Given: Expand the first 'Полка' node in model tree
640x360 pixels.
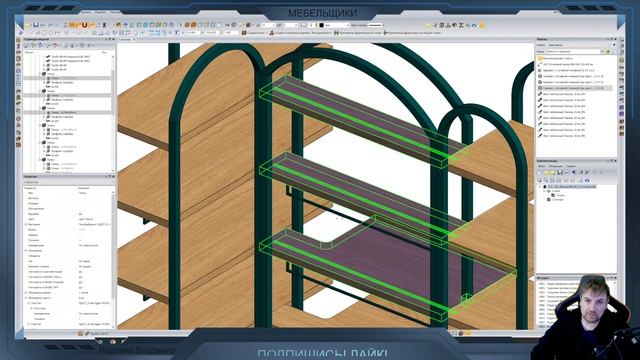Looking at the screenshot, I should tap(40, 74).
